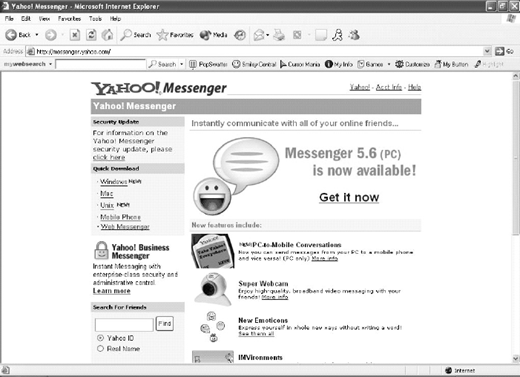Screen dimensions: 520x377
Task: Open the Search toolbar button
Action: tap(136, 35)
